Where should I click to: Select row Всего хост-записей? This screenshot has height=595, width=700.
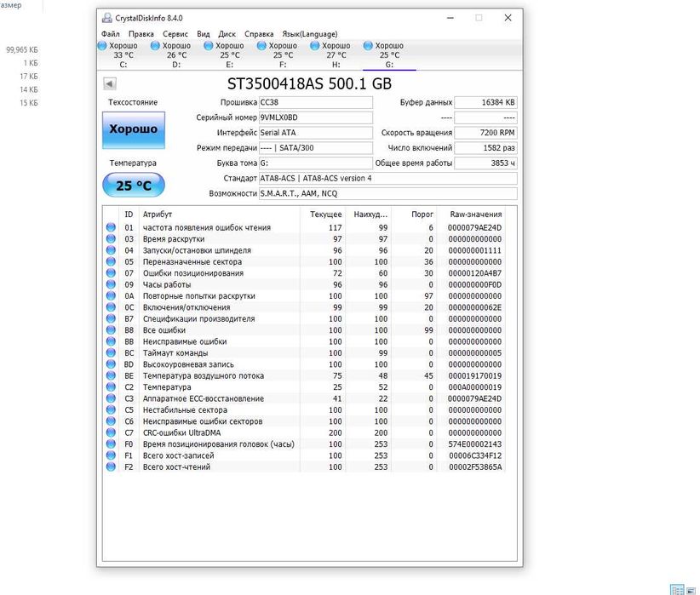tap(304, 455)
